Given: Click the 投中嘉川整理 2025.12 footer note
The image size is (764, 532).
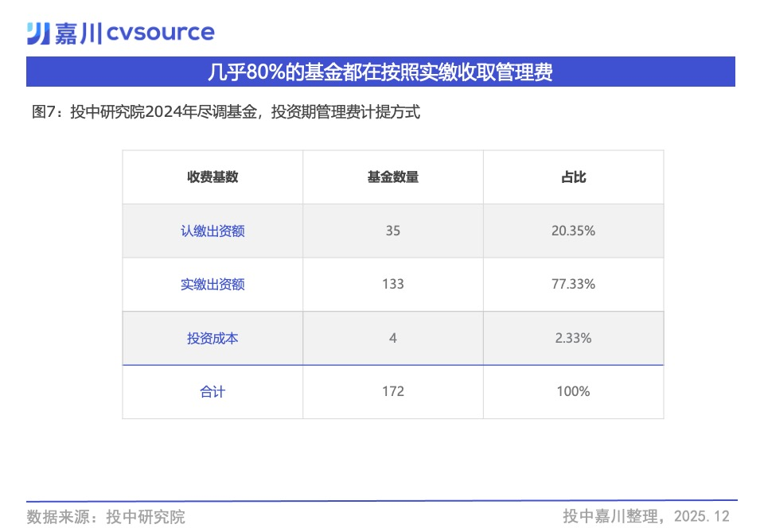Looking at the screenshot, I should coord(645,517).
